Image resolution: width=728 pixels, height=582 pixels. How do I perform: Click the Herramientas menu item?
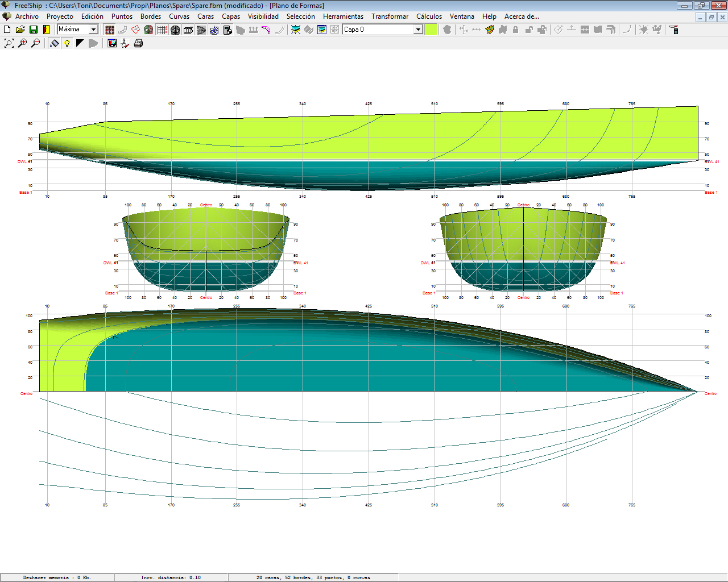point(343,16)
